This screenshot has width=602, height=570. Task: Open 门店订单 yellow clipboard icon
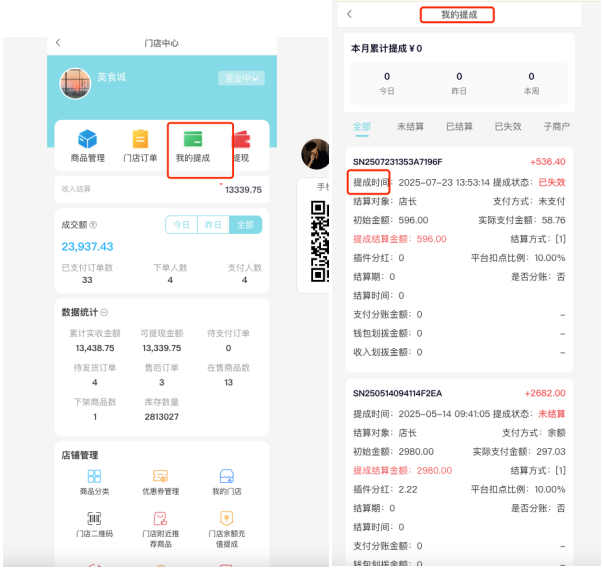[140, 140]
